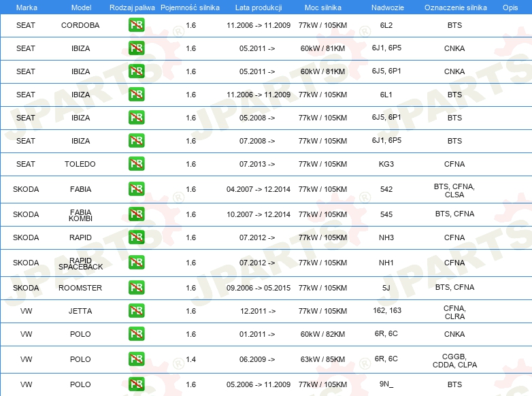The width and height of the screenshot is (532, 396).
Task: Click the Nadwozie column header
Action: (388, 7)
